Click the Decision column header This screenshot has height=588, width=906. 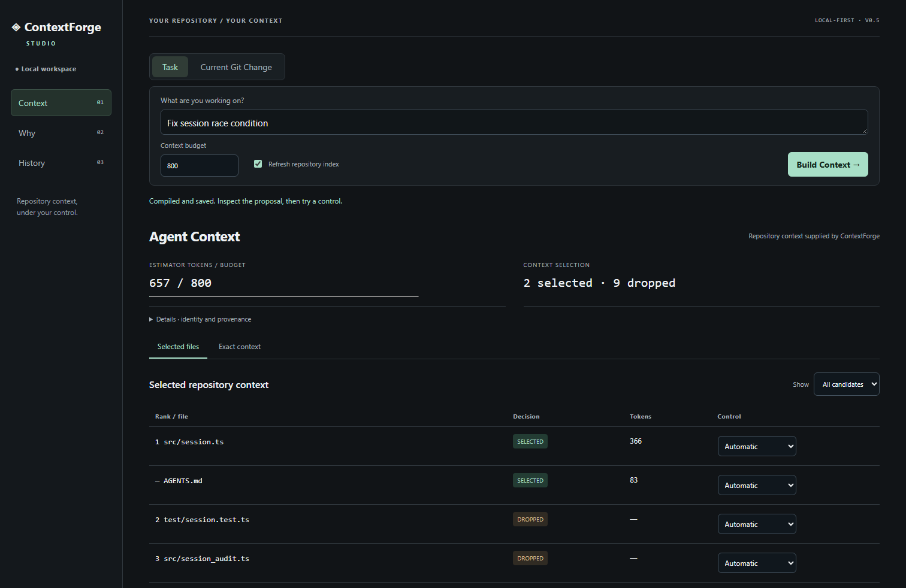coord(526,417)
